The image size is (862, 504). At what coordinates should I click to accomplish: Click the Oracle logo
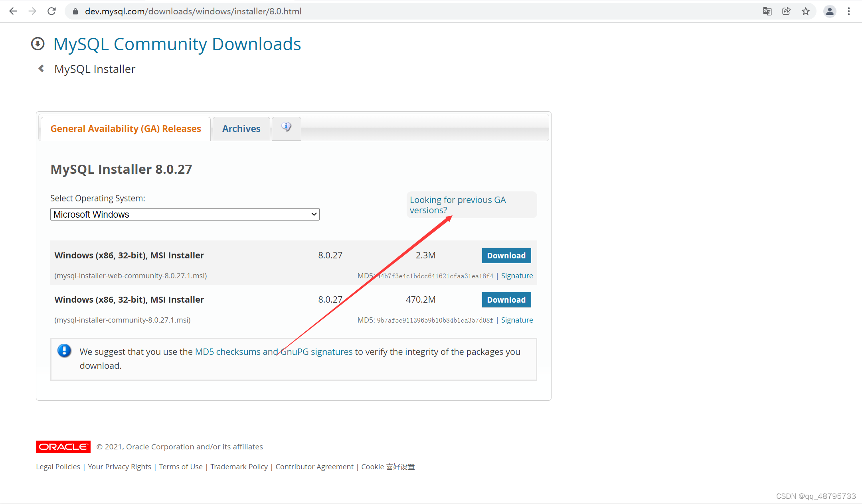[63, 447]
